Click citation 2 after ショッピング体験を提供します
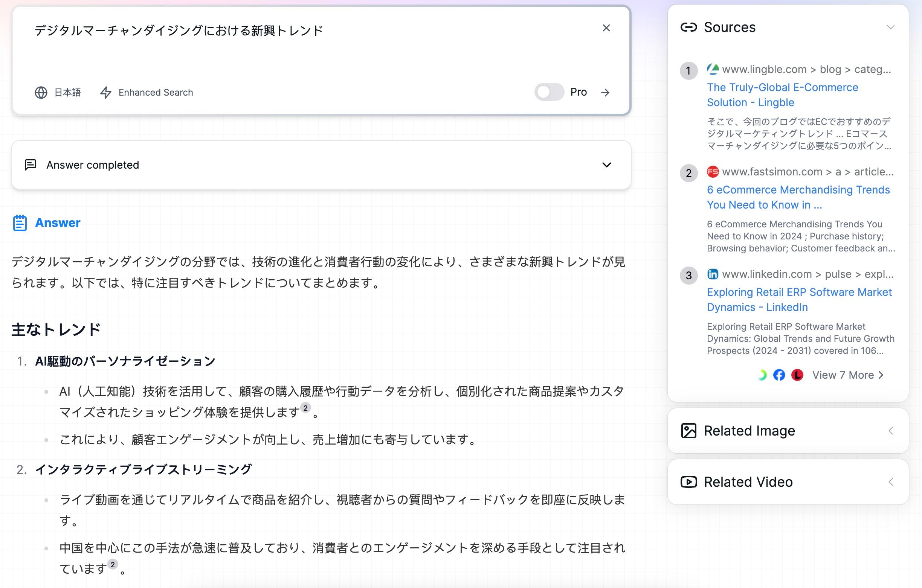Screen dimensions: 922x588 [305, 408]
